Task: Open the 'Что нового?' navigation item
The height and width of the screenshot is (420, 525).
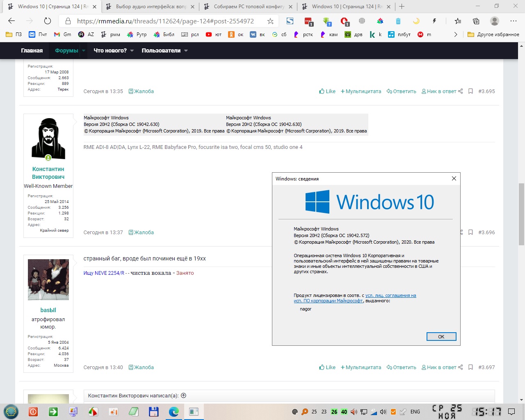Action: click(110, 50)
